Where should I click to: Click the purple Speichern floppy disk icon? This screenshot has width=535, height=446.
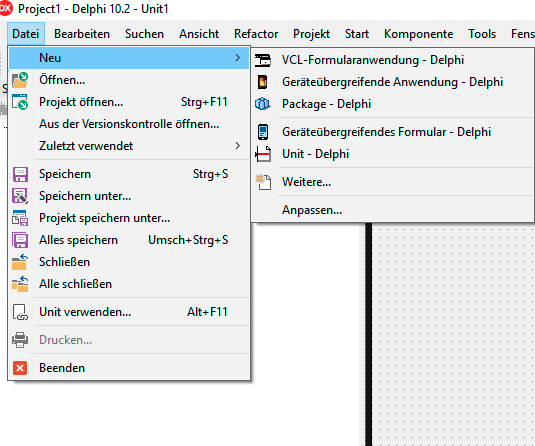[20, 174]
